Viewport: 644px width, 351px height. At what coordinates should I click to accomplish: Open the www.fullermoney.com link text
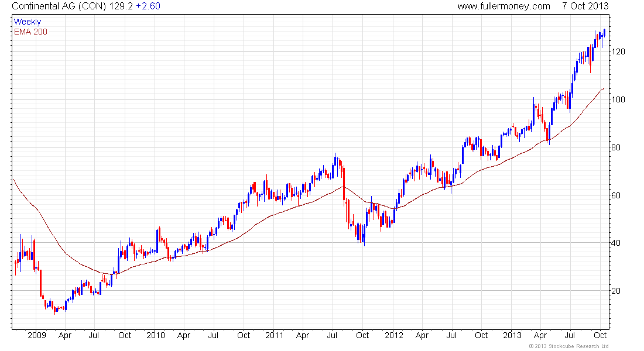point(503,6)
